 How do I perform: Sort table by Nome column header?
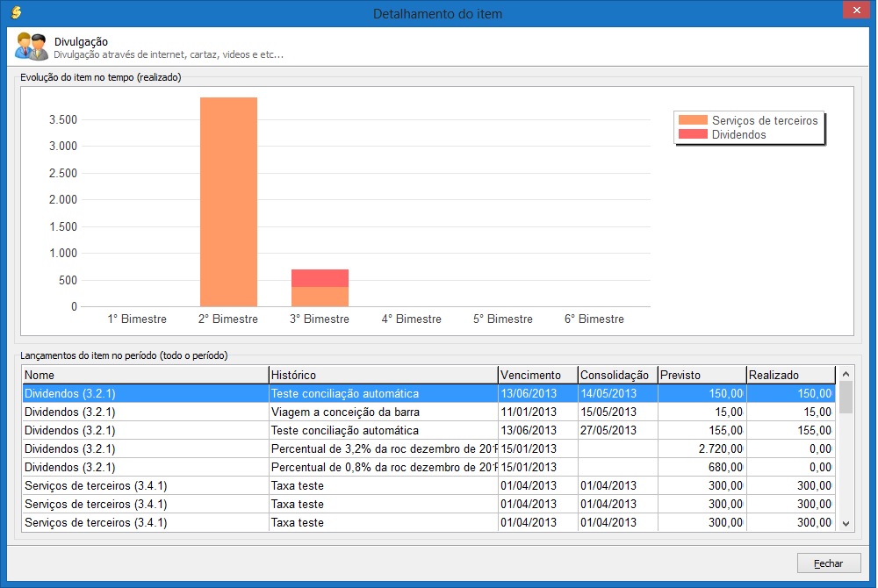145,375
